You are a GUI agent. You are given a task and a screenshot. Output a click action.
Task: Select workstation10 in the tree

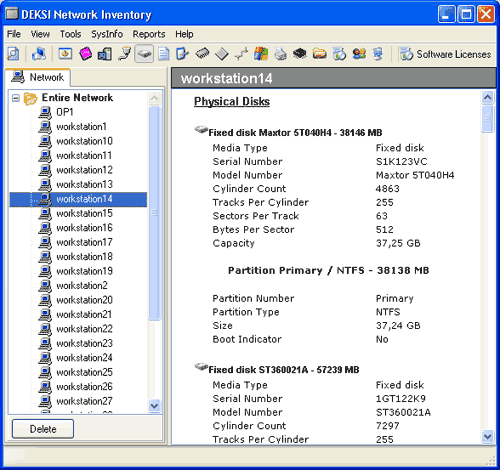[x=84, y=141]
